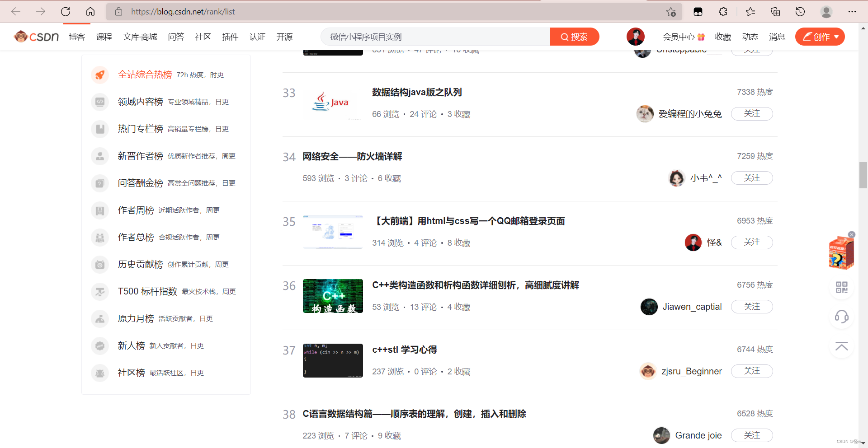Image resolution: width=868 pixels, height=448 pixels.
Task: Open the browser ellipsis settings menu
Action: click(x=852, y=11)
